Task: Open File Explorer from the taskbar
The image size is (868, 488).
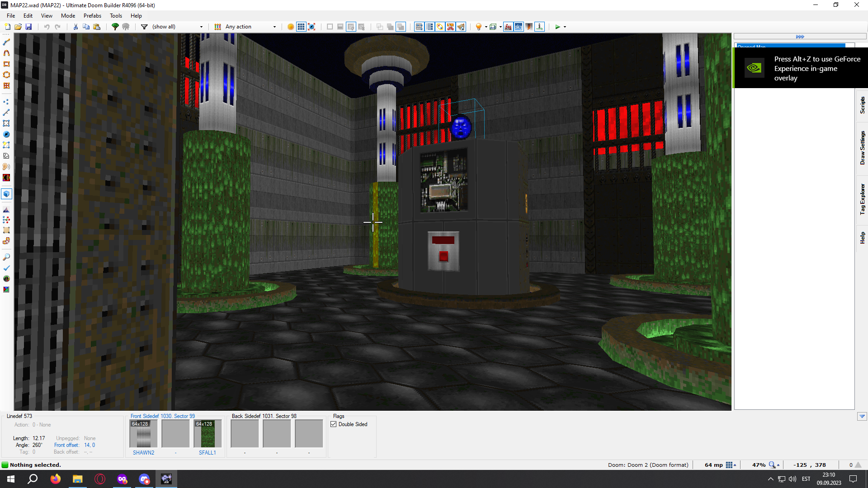Action: 78,479
